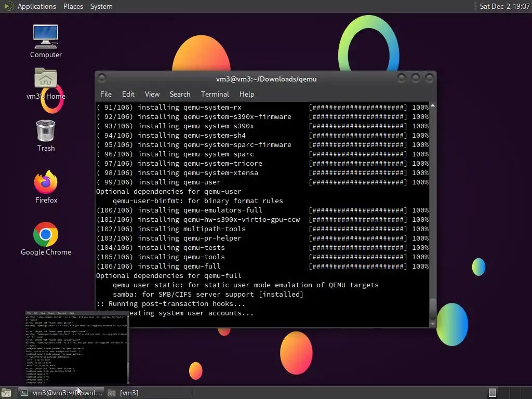The width and height of the screenshot is (532, 399).
Task: Open the System menu
Action: pos(101,6)
